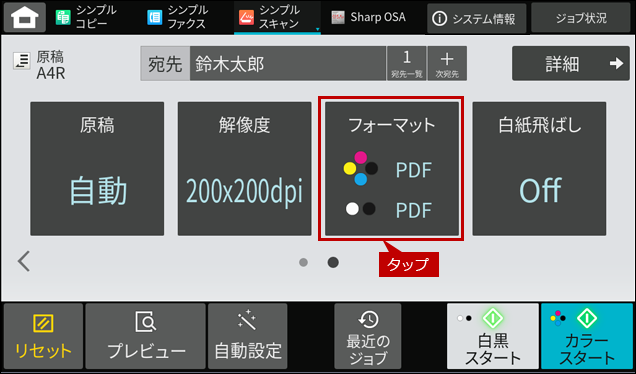Open the Sharp OSA tab
Viewport: 636px width, 374px height.
[368, 17]
